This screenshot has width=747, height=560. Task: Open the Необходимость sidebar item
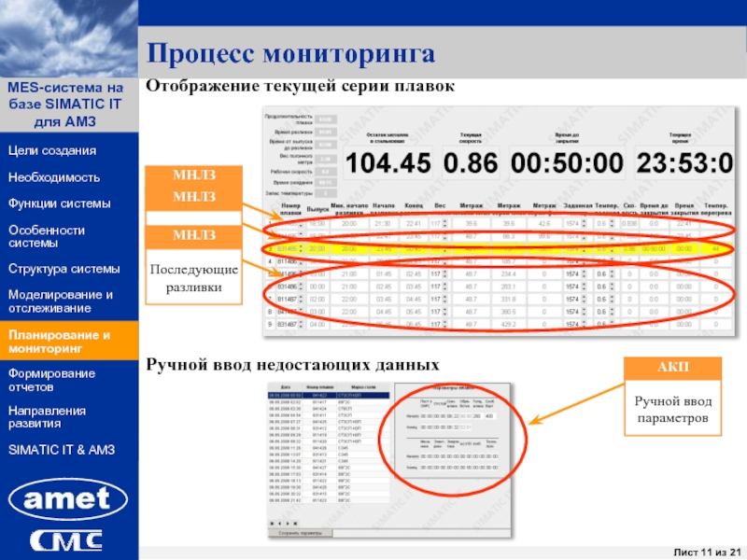coord(54,177)
